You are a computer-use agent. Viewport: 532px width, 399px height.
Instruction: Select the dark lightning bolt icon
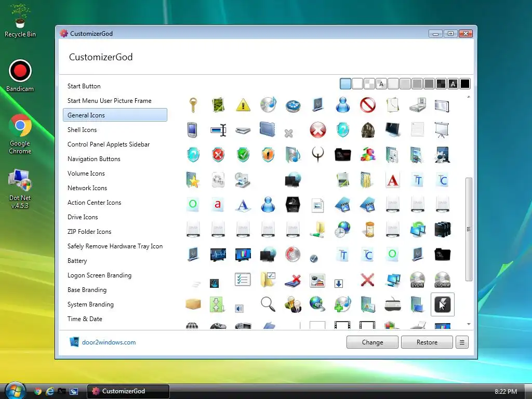pyautogui.click(x=443, y=304)
